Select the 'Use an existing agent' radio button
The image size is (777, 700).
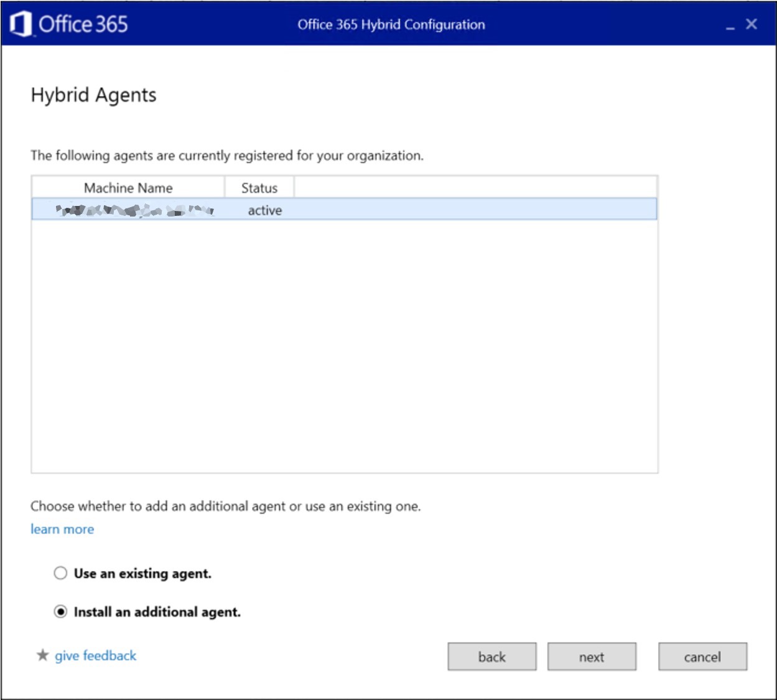tap(60, 573)
